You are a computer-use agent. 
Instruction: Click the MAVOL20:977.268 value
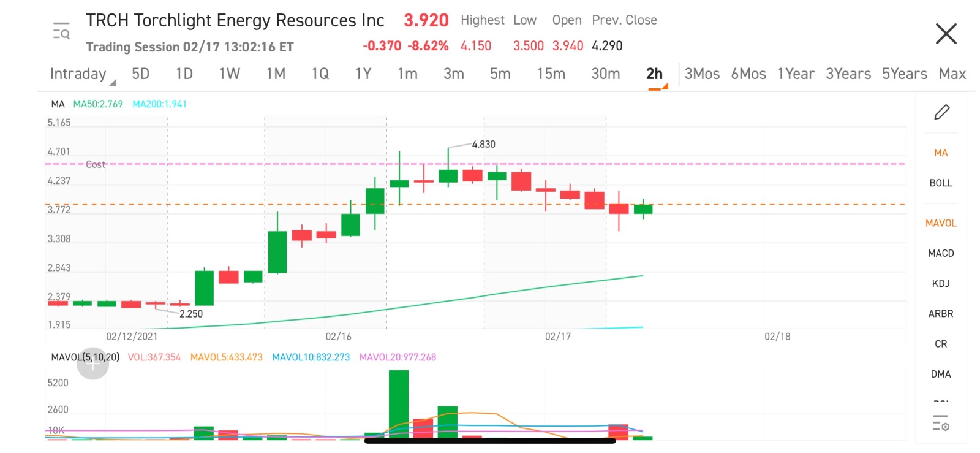coord(398,357)
